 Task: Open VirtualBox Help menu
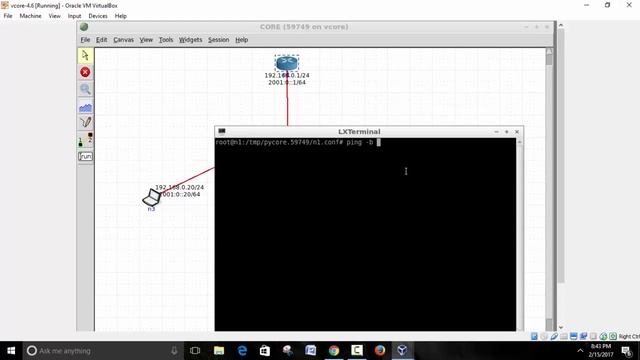click(120, 16)
